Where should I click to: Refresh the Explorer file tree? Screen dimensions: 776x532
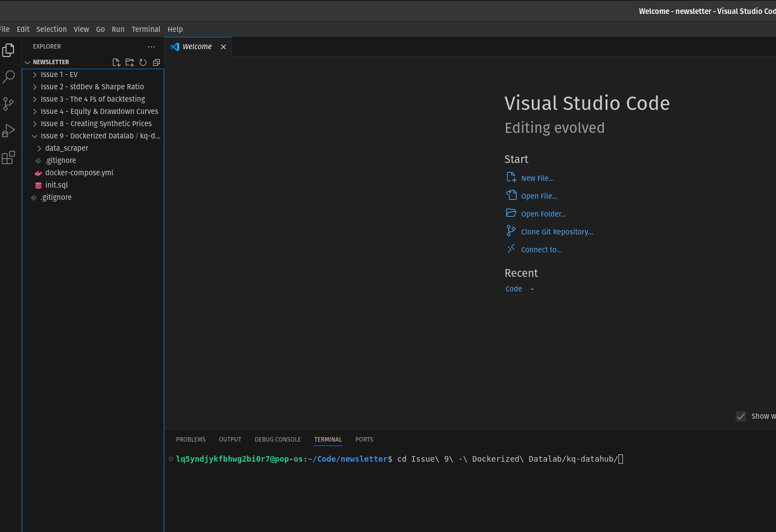click(143, 63)
